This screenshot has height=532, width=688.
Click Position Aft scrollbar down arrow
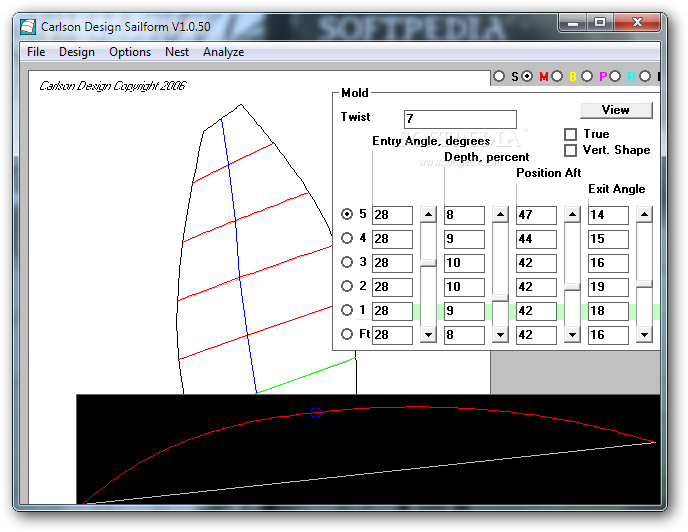[572, 334]
